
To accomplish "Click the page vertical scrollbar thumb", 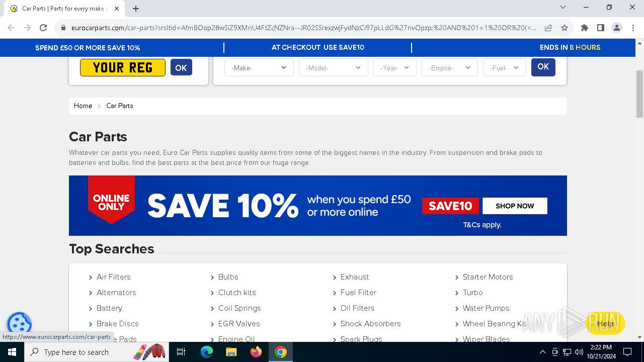I will pos(639,94).
